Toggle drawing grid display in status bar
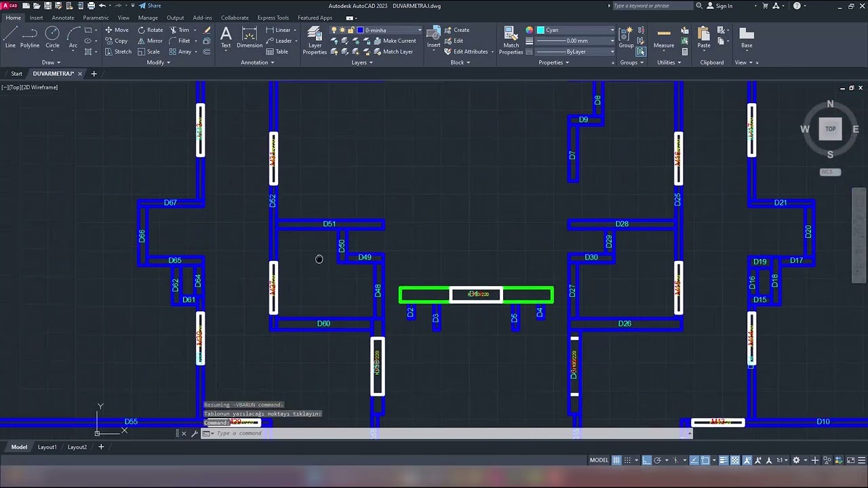 coord(616,460)
